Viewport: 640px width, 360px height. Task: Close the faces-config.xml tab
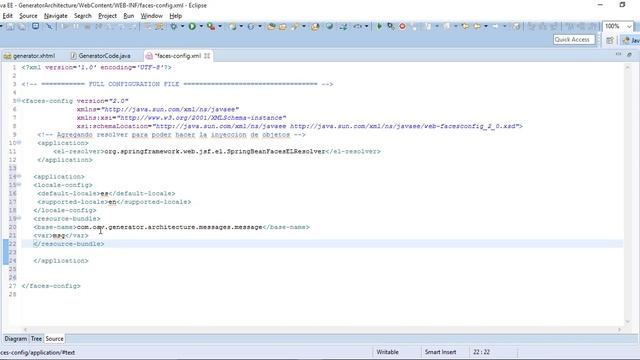click(x=207, y=56)
